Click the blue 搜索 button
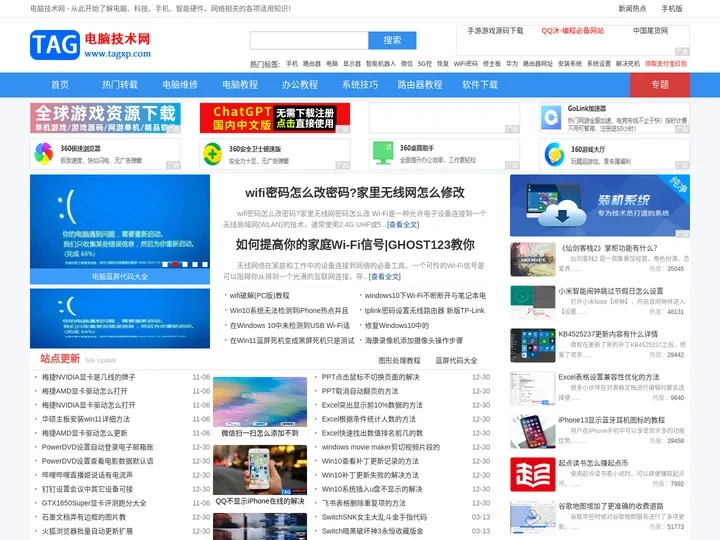720x540 pixels. tap(392, 40)
